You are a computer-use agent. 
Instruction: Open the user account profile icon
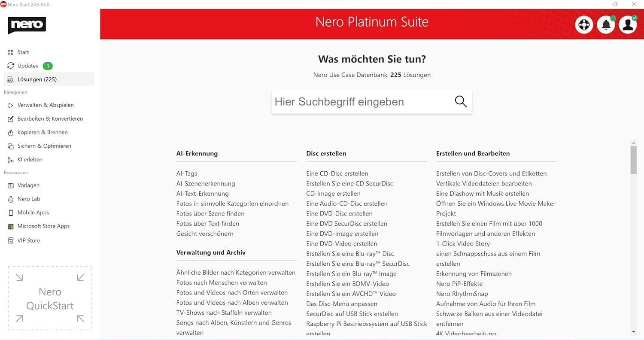(628, 25)
